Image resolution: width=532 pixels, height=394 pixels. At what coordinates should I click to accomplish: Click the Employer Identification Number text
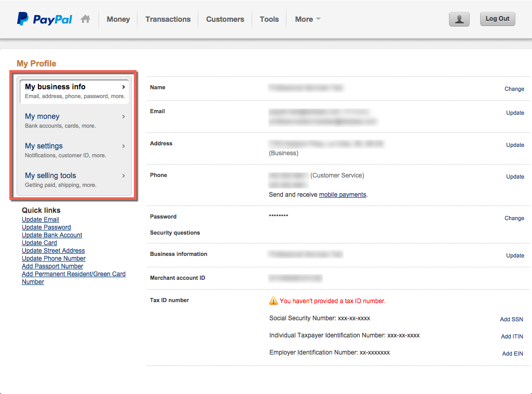click(x=330, y=352)
